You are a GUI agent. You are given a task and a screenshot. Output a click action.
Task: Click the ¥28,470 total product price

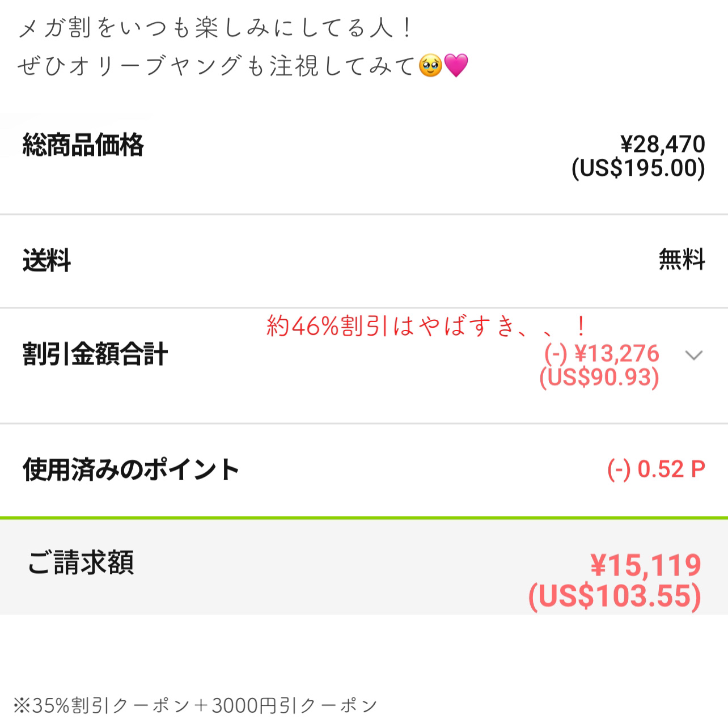pos(662,144)
